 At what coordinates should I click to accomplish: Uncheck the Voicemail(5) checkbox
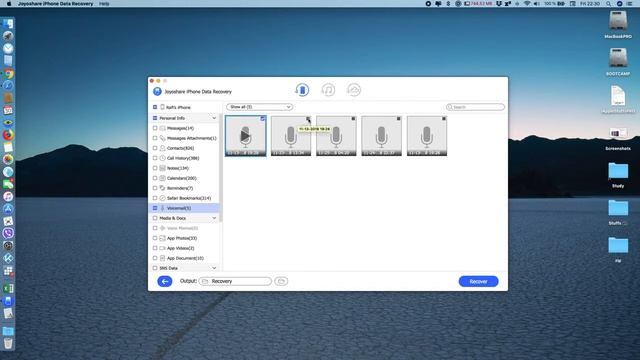pos(155,208)
